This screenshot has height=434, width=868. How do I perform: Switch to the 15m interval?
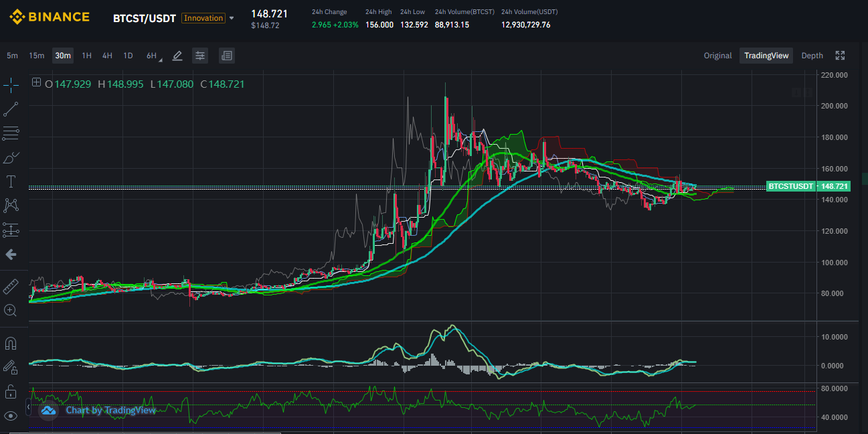tap(37, 56)
